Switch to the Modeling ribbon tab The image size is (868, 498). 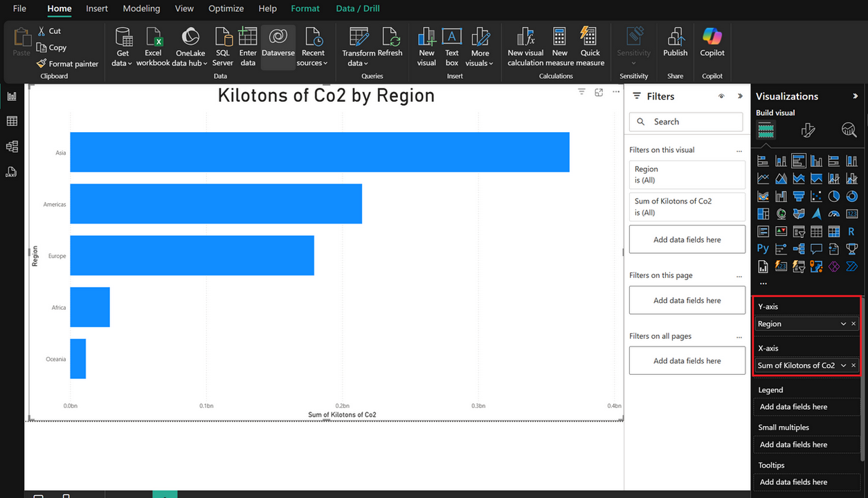click(141, 8)
